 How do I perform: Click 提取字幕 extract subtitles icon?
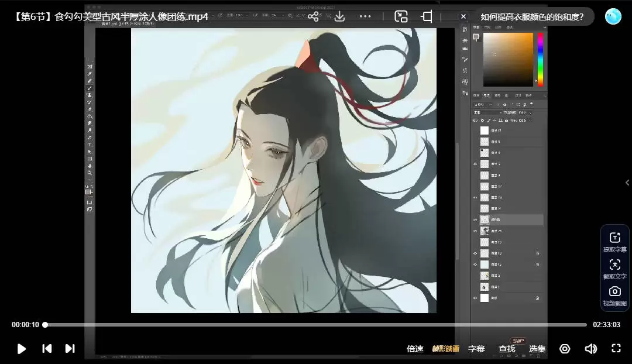614,242
